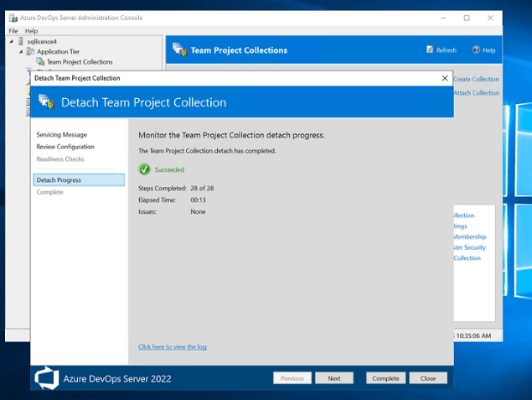Click the Next button
532x400 pixels.
tap(333, 378)
